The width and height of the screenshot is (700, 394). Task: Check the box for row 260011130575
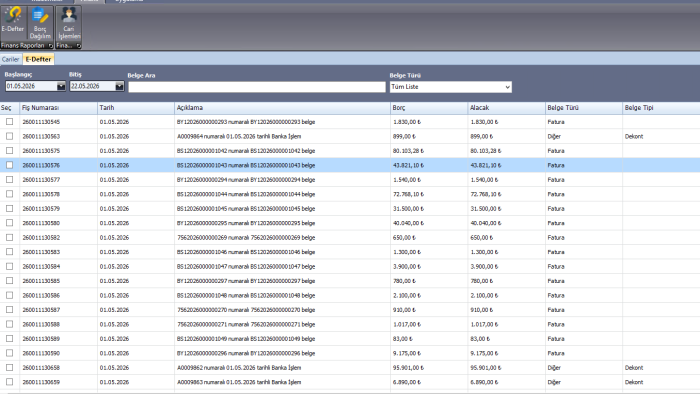[x=9, y=151]
